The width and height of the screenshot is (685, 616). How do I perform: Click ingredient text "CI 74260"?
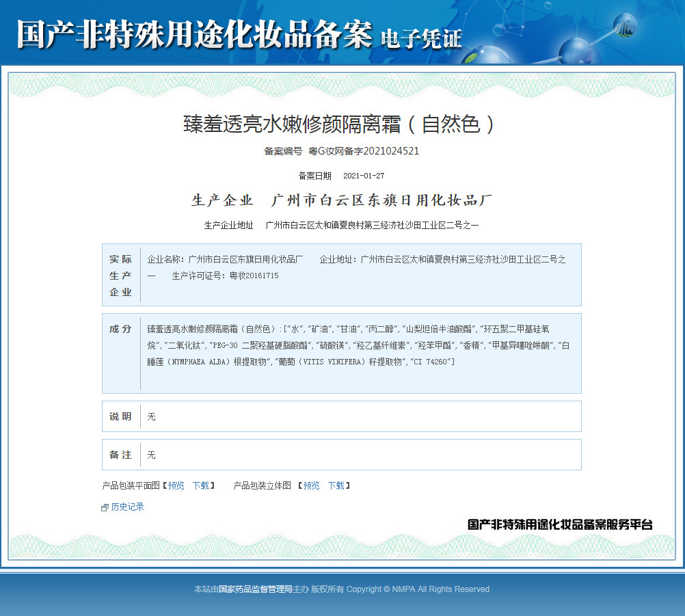430,362
